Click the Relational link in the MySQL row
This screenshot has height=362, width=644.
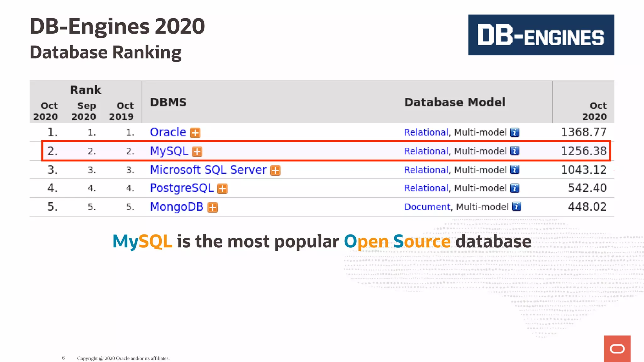426,151
